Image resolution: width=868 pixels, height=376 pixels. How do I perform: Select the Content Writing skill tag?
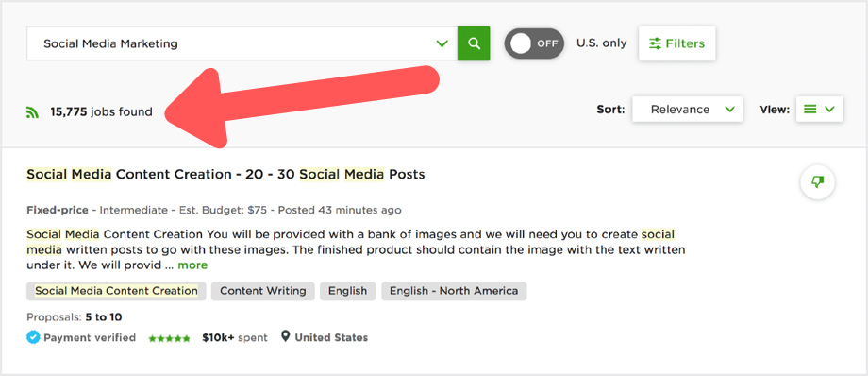(x=263, y=291)
